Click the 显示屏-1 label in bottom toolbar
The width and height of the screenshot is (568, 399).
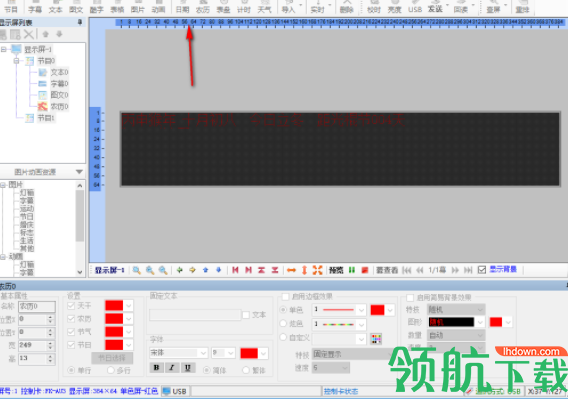109,270
